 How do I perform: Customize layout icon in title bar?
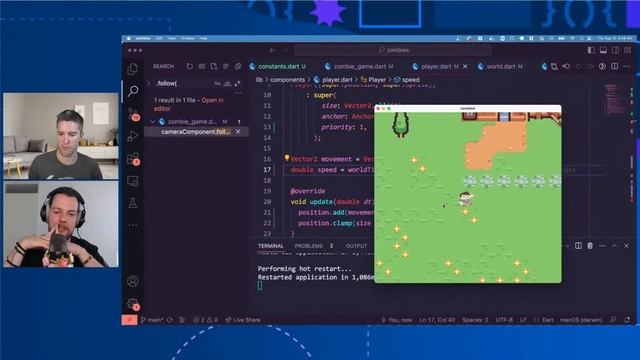coord(627,50)
